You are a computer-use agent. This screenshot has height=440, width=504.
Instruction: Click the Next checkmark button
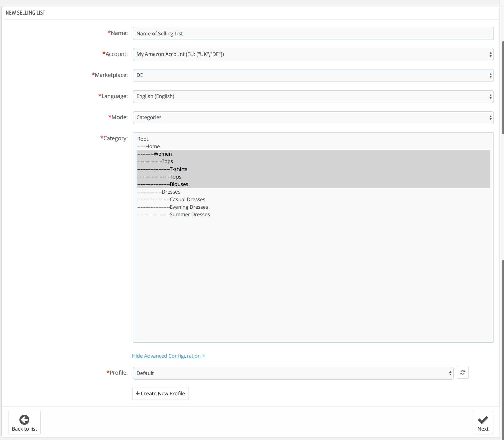coord(483,423)
